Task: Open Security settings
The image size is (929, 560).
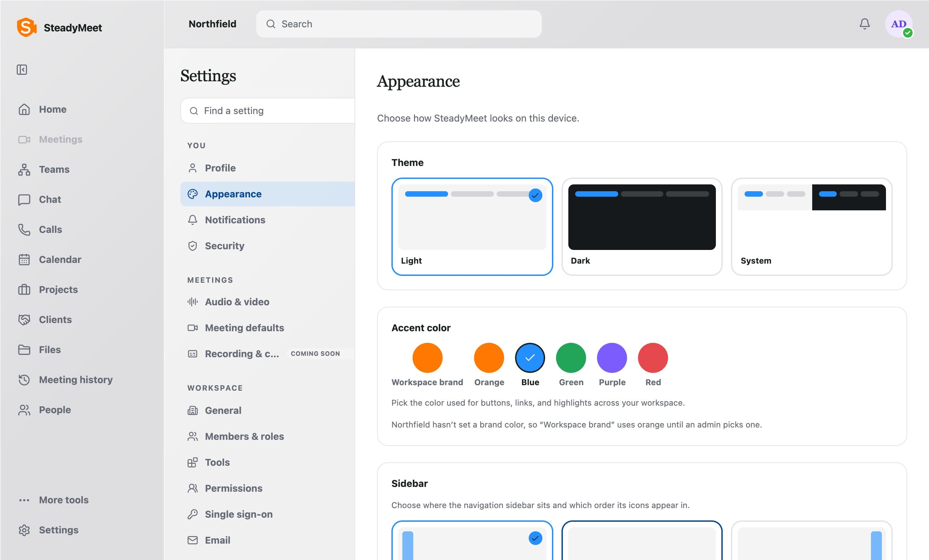Action: coord(267,246)
